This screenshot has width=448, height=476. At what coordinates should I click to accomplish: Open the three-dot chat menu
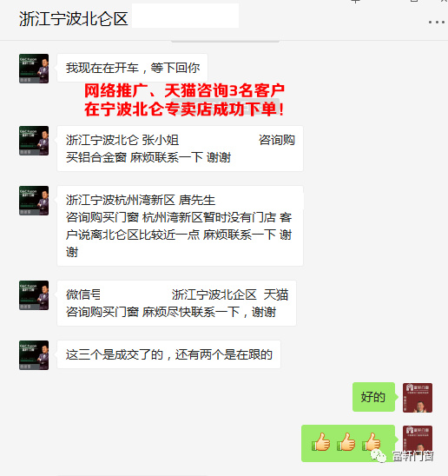coord(437,23)
